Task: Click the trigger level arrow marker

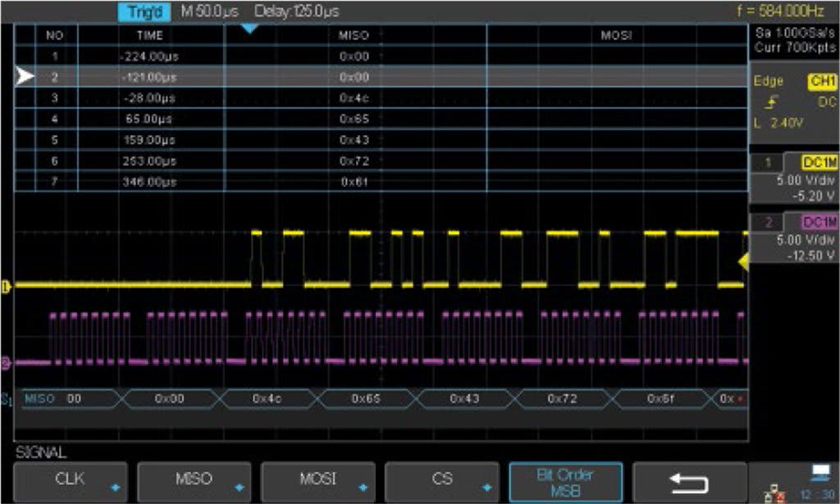Action: (x=743, y=261)
